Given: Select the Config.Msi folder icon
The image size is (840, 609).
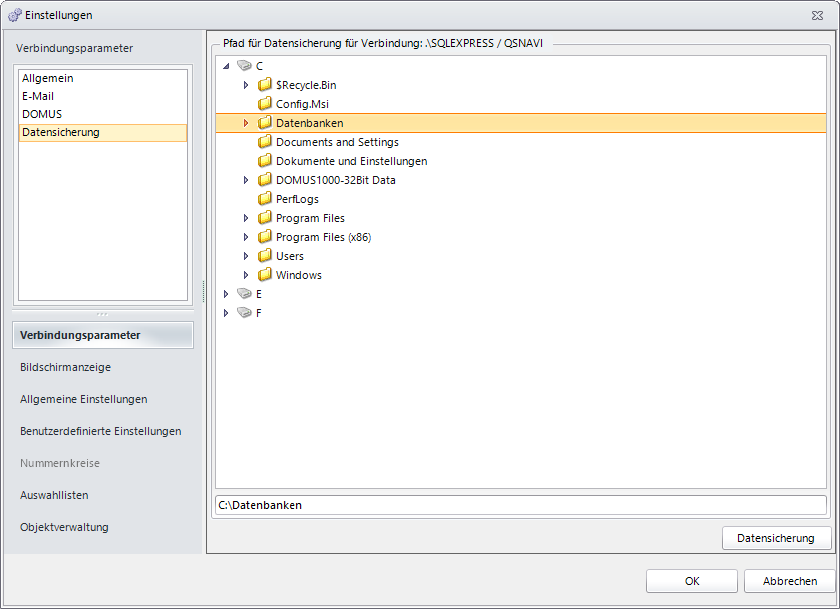Looking at the screenshot, I should tap(265, 104).
